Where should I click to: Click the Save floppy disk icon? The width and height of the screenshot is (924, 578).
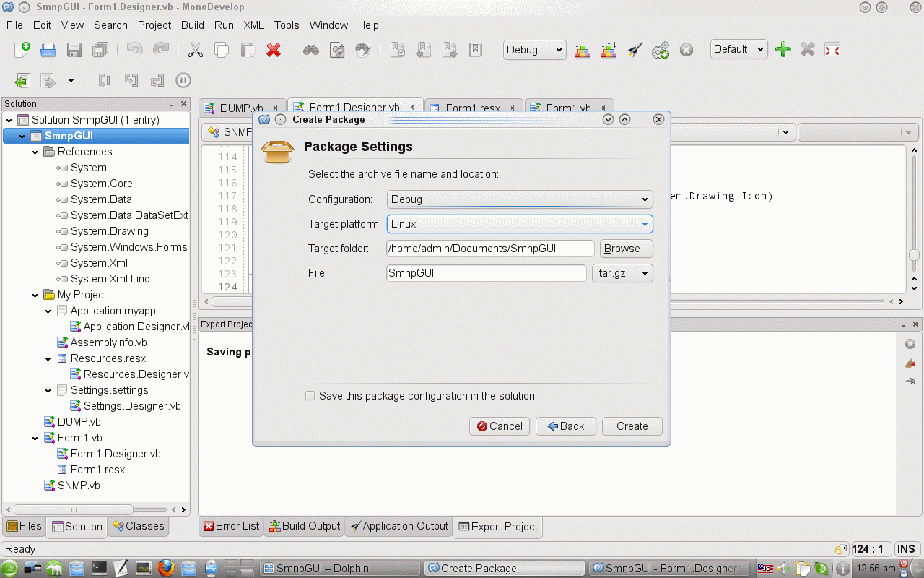(x=74, y=50)
